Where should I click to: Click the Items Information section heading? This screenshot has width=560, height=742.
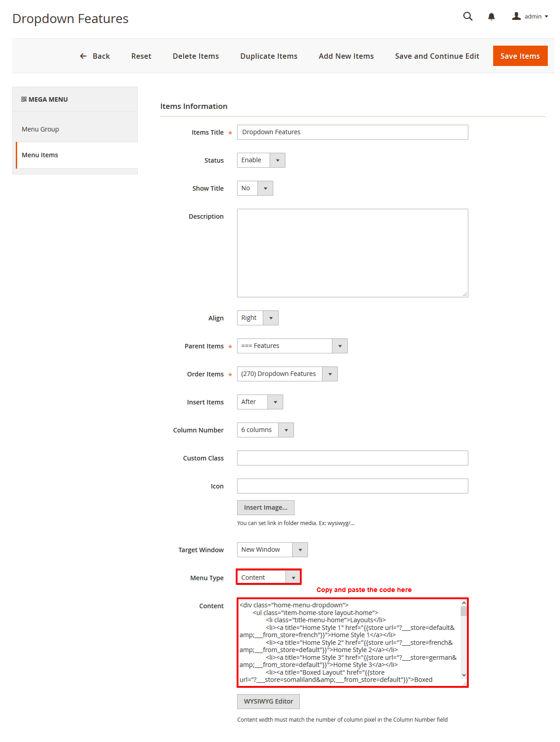point(194,106)
